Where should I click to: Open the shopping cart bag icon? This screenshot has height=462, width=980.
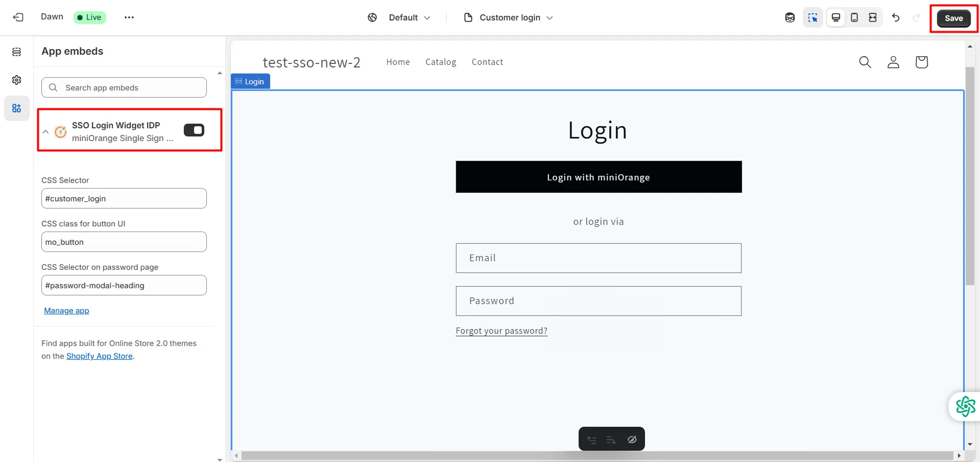(921, 62)
